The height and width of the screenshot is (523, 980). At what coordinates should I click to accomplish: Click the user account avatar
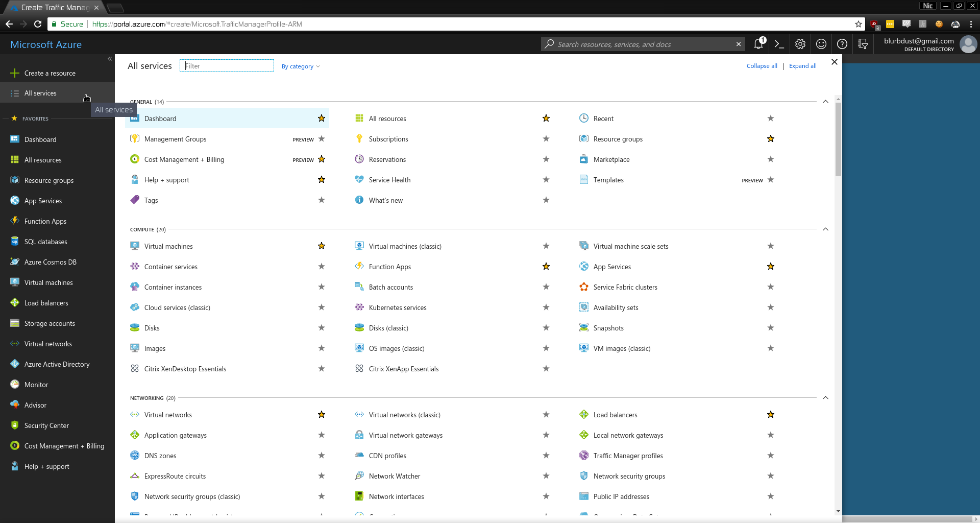coord(968,44)
